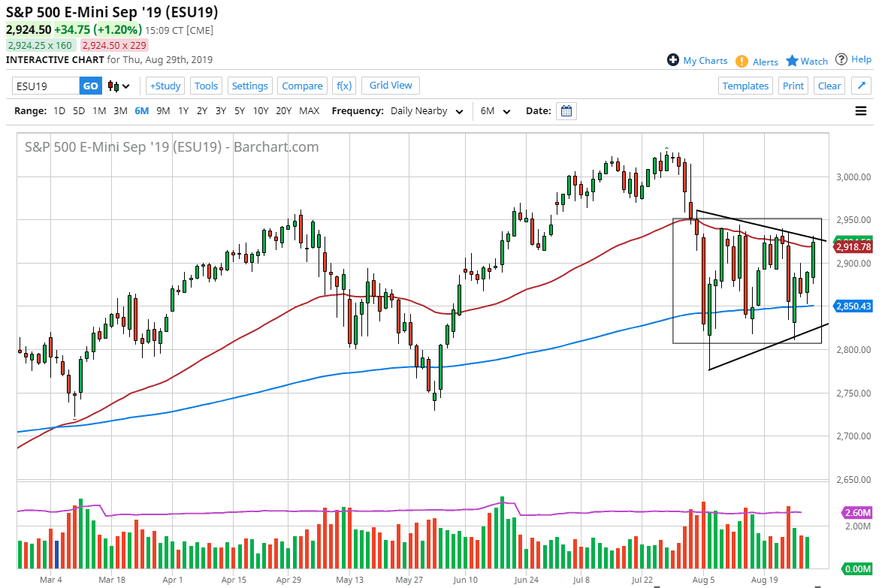Viewport: 885px width, 588px height.
Task: Click the Clear button
Action: 829,86
